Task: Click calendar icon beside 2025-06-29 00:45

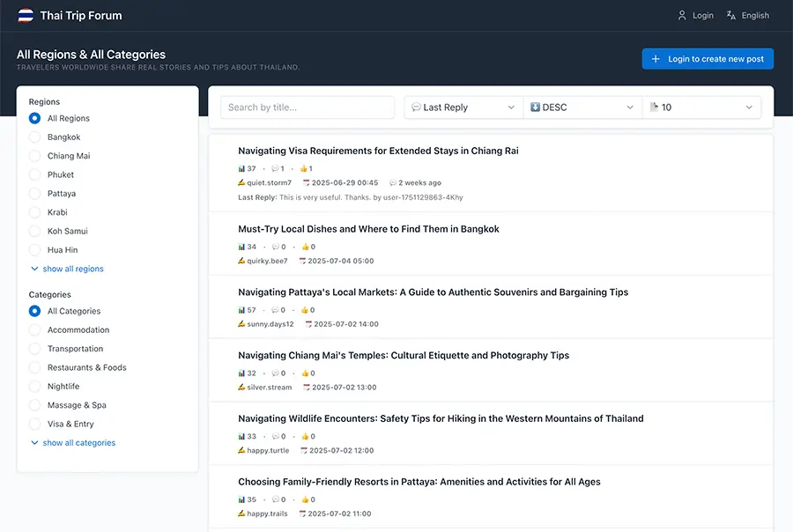Action: 306,182
